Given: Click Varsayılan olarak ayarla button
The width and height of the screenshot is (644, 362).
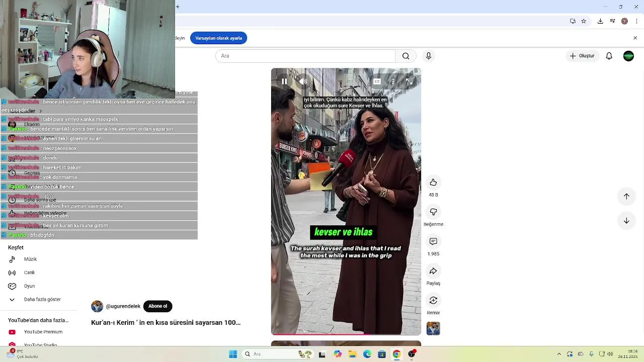Looking at the screenshot, I should [x=218, y=38].
